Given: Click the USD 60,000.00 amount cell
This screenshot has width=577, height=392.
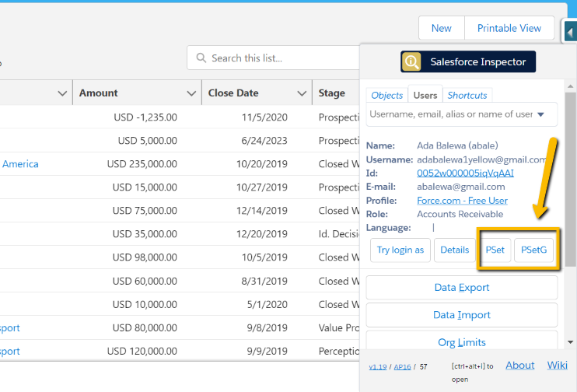Looking at the screenshot, I should point(145,282).
